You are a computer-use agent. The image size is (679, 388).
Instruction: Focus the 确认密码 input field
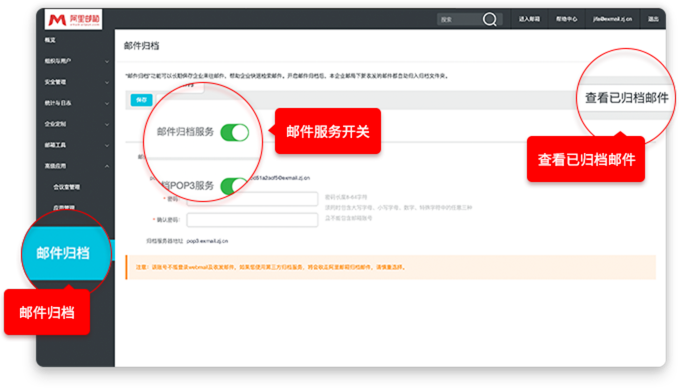point(252,220)
